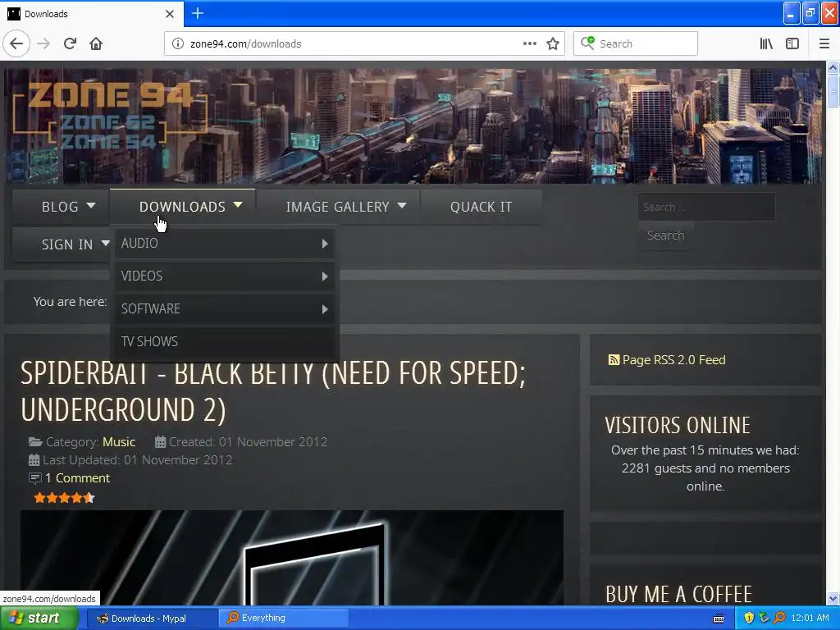Click the address bar URL

tap(246, 44)
